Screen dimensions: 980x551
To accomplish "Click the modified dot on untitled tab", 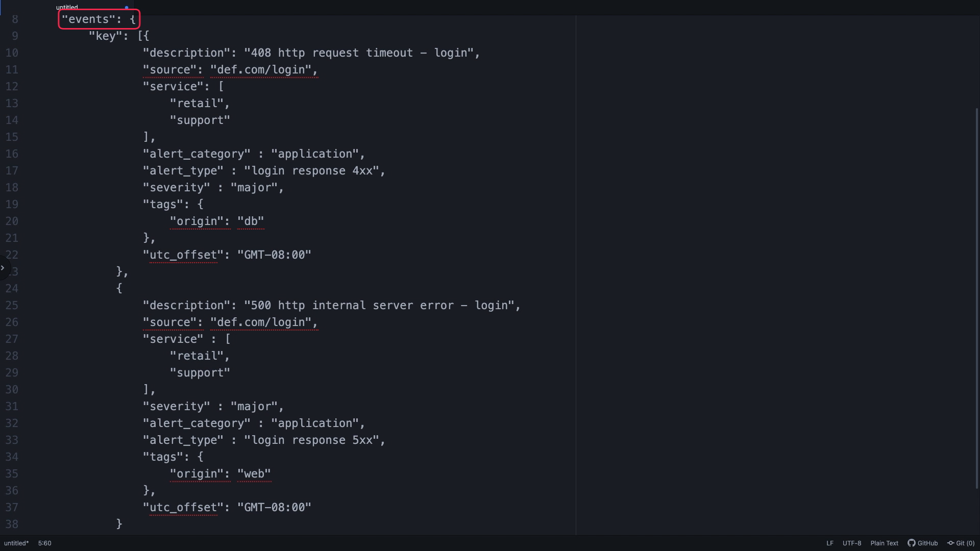I will pyautogui.click(x=127, y=8).
